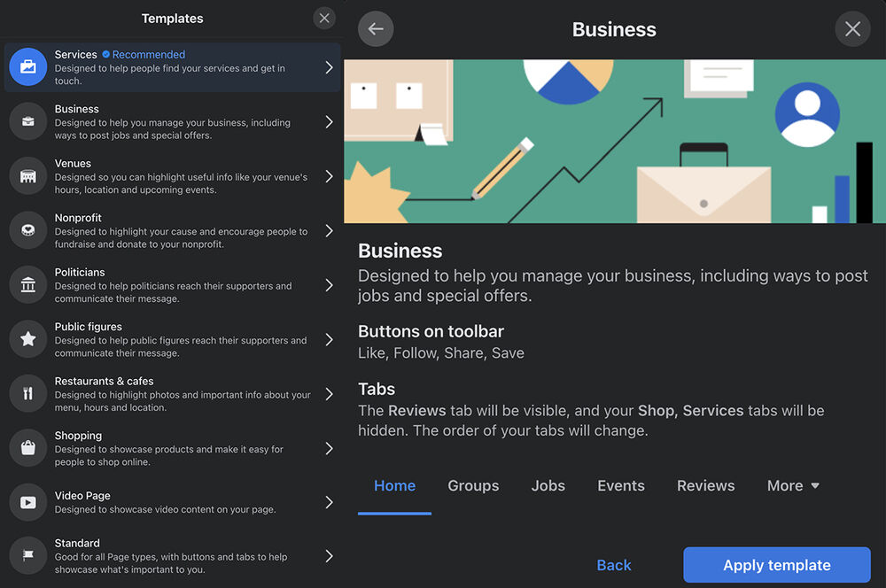Expand the Services template chevron
The width and height of the screenshot is (886, 588).
pos(330,68)
